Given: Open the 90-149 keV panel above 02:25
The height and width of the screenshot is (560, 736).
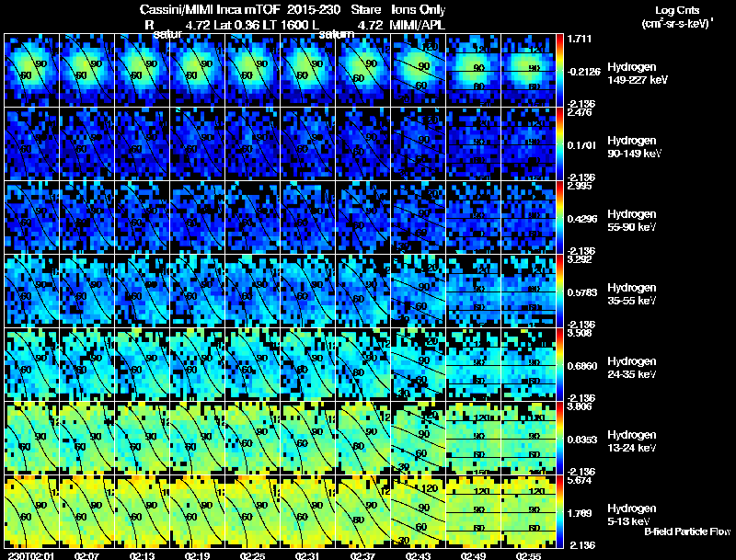Looking at the screenshot, I should tap(252, 144).
